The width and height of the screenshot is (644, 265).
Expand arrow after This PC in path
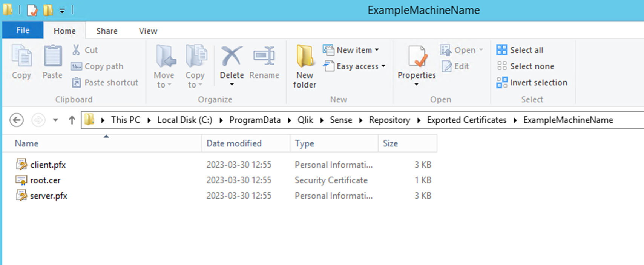click(x=149, y=120)
